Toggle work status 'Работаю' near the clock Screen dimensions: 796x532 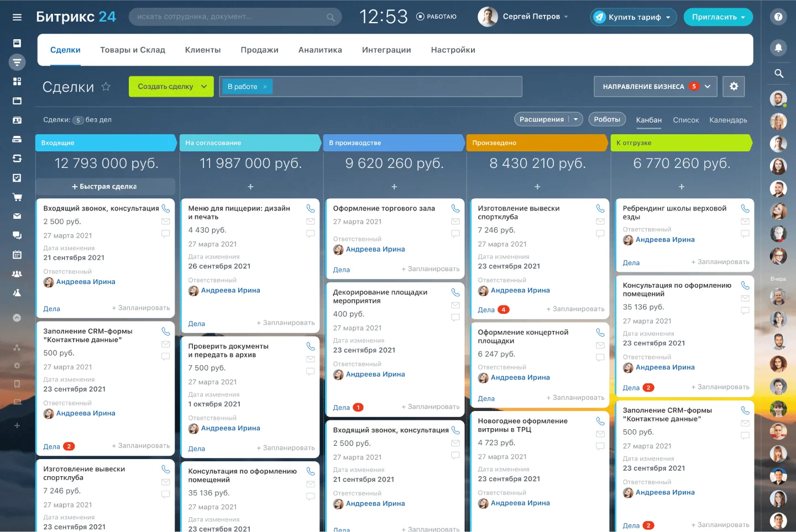coord(436,17)
